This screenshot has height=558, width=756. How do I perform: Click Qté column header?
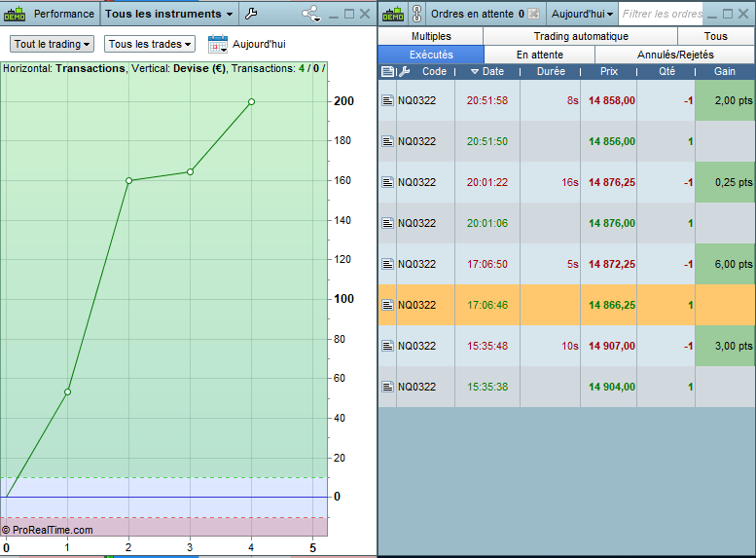coord(666,71)
